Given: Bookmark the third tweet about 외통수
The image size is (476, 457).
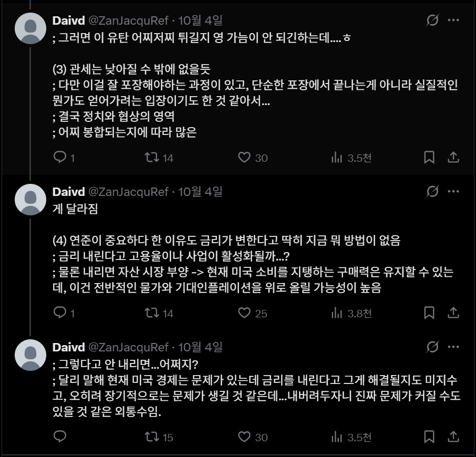Looking at the screenshot, I should tap(429, 437).
